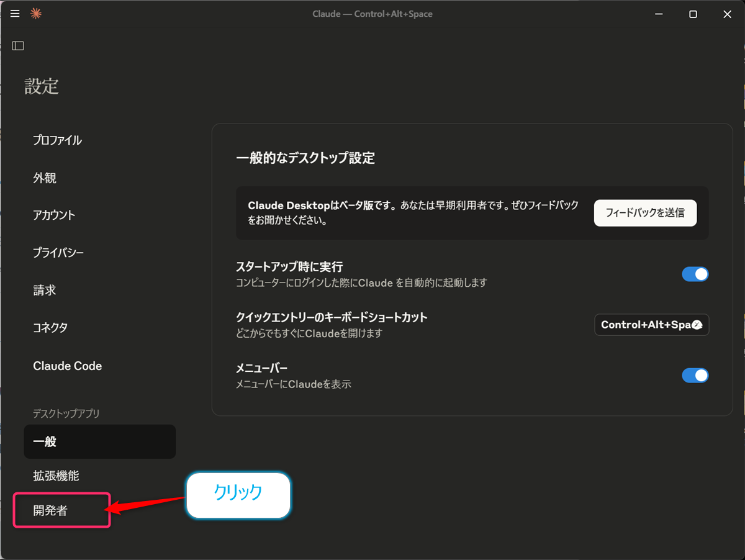Click the Claude starburst logo icon
Viewport: 745px width, 560px height.
tap(36, 14)
